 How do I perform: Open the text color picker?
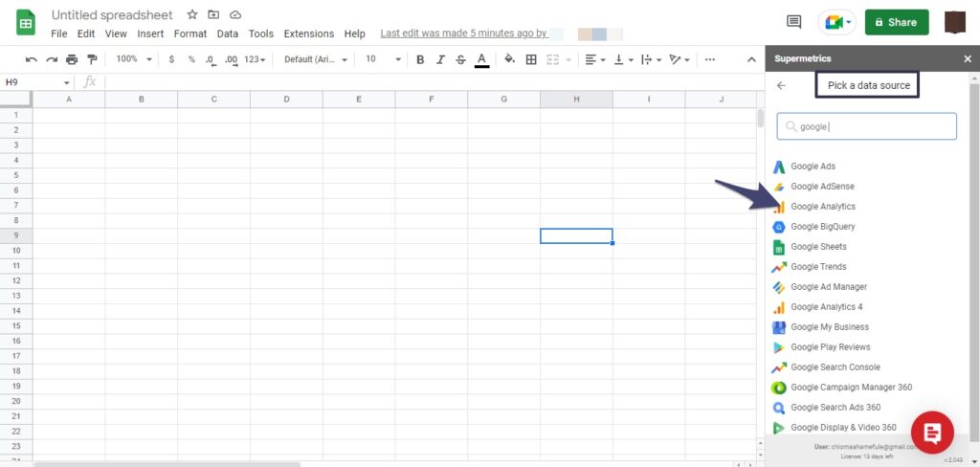[x=481, y=60]
